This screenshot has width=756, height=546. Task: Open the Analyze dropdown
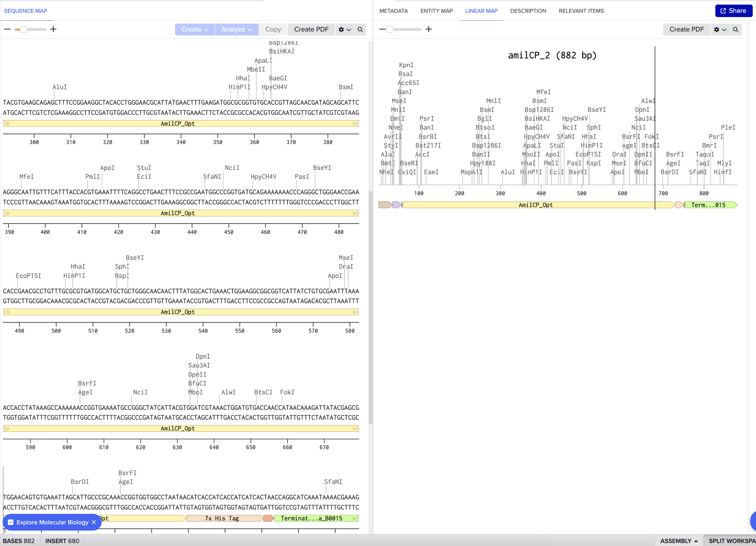(237, 29)
